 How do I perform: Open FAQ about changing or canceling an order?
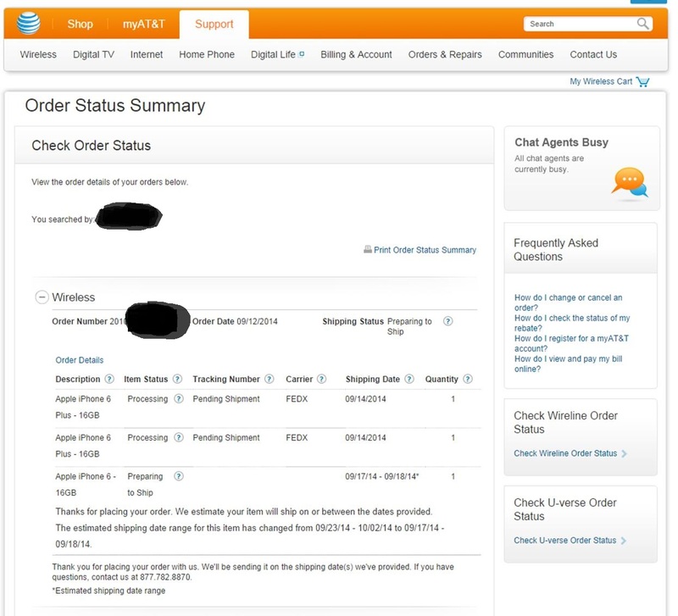[x=568, y=302]
